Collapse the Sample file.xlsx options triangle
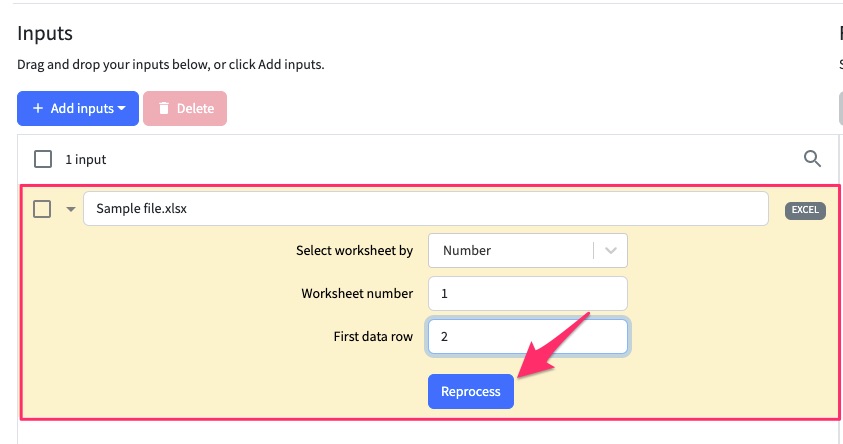843x444 pixels. pos(70,209)
